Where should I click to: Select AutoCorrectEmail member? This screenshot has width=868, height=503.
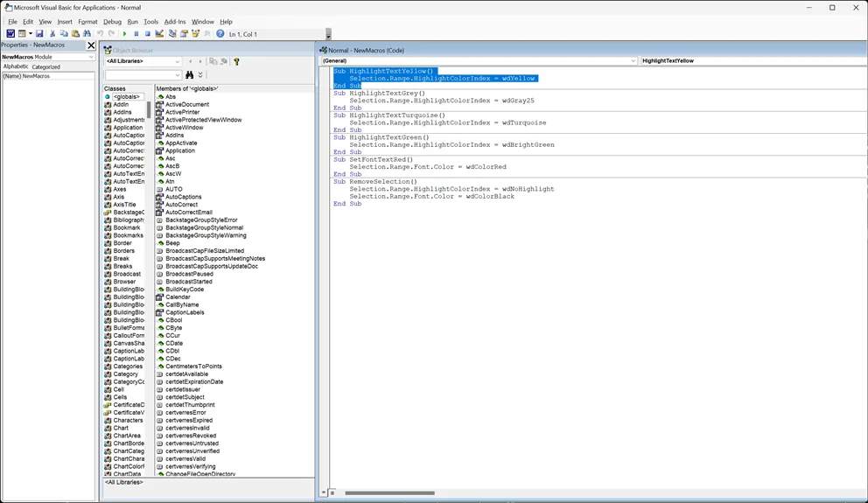[x=189, y=213]
